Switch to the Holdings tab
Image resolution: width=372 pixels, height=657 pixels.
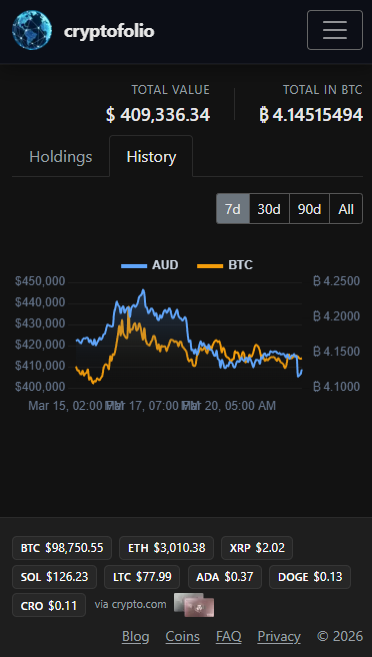coord(61,157)
